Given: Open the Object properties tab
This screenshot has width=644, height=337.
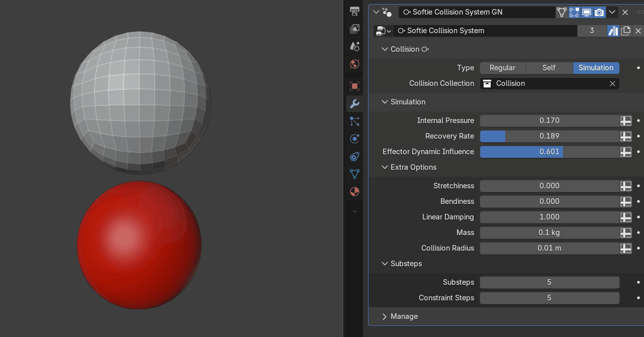Looking at the screenshot, I should pyautogui.click(x=354, y=86).
